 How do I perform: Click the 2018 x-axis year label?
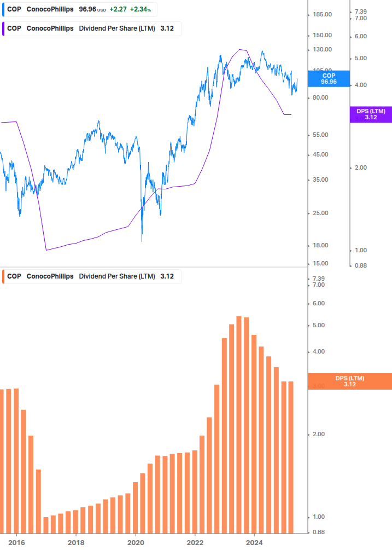pos(76,543)
